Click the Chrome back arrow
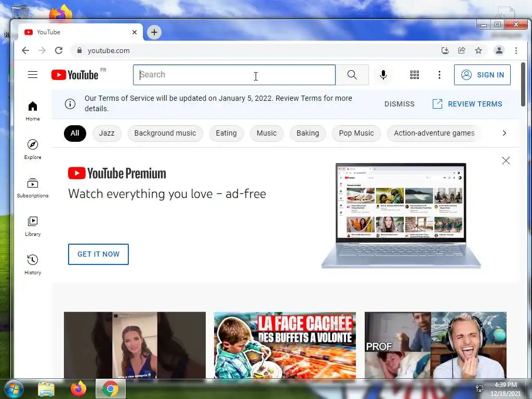Screen dimensions: 532x399 pyautogui.click(x=25, y=50)
